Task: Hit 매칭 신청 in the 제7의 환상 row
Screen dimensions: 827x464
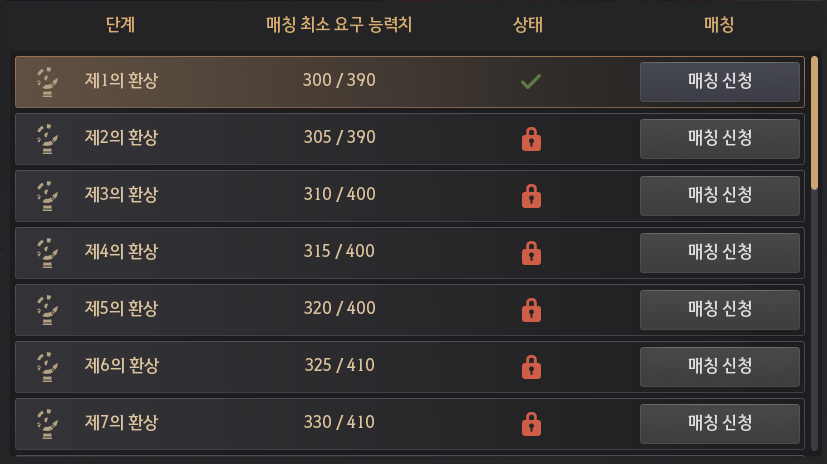Action: 720,423
